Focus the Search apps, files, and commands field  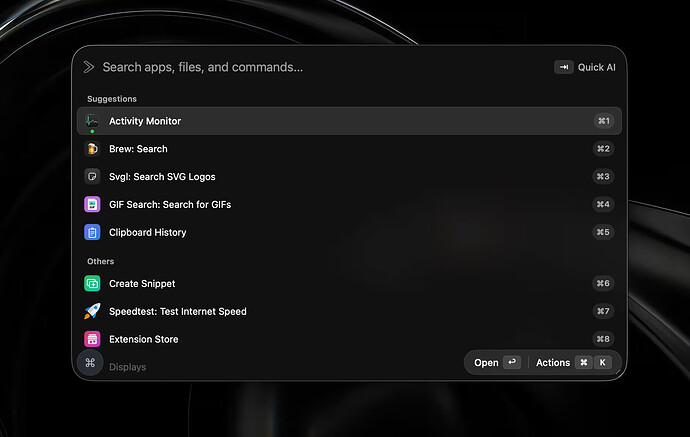pyautogui.click(x=202, y=67)
